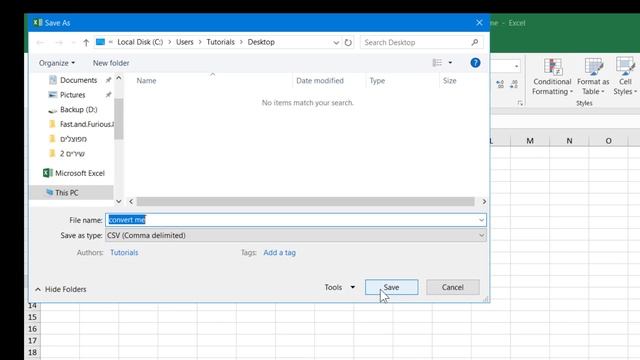Click Increase Decimal icon in Excel

click(500, 84)
